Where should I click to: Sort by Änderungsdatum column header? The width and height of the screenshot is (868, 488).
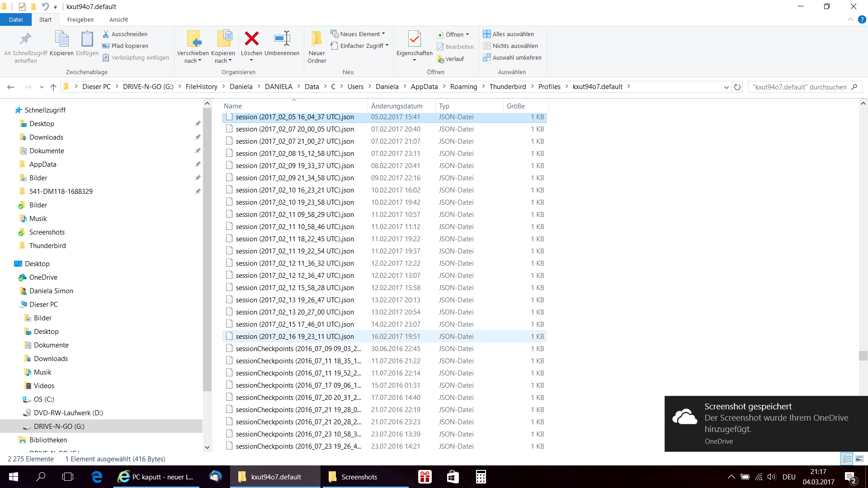(x=396, y=106)
